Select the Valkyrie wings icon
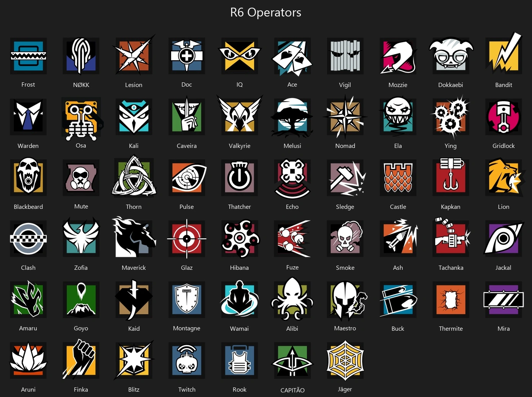Image resolution: width=532 pixels, height=397 pixels. point(240,116)
